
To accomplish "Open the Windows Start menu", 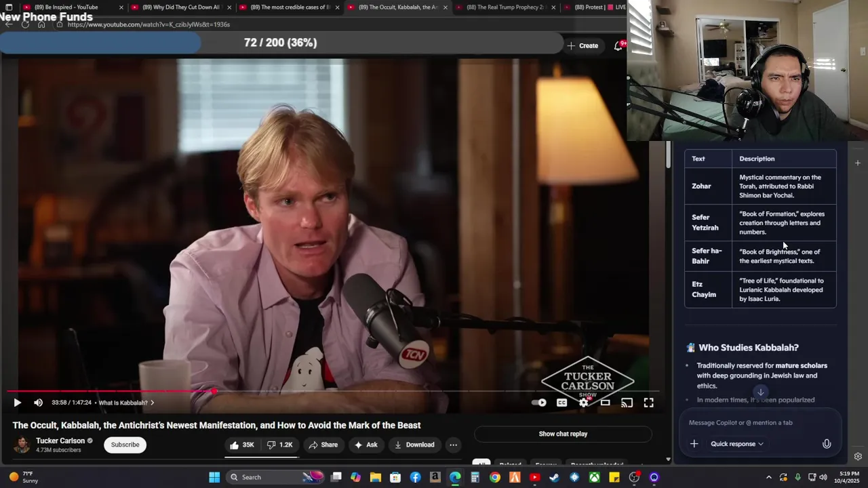I will pos(214,477).
